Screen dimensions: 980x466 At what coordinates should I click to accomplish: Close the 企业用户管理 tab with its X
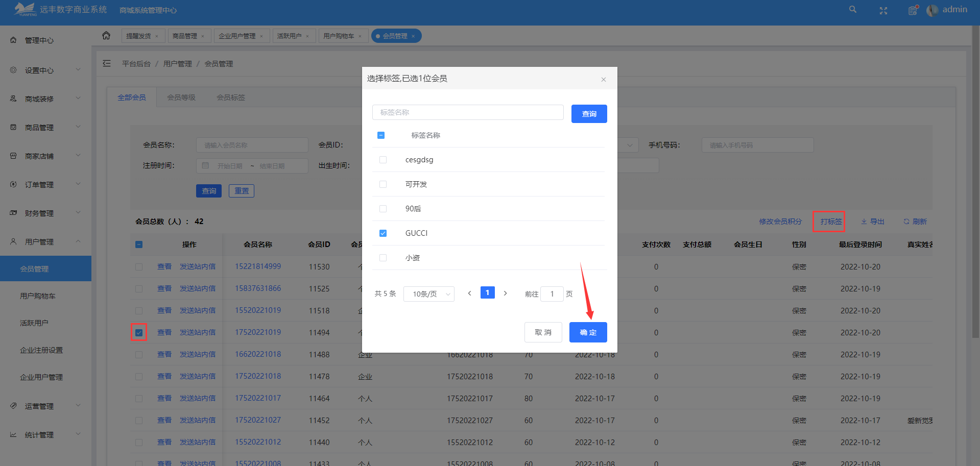pyautogui.click(x=261, y=36)
